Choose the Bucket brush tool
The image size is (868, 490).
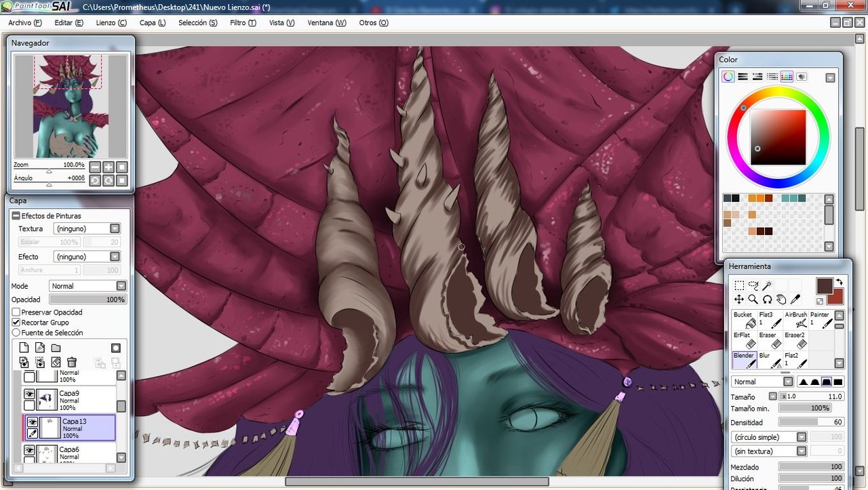click(x=745, y=320)
